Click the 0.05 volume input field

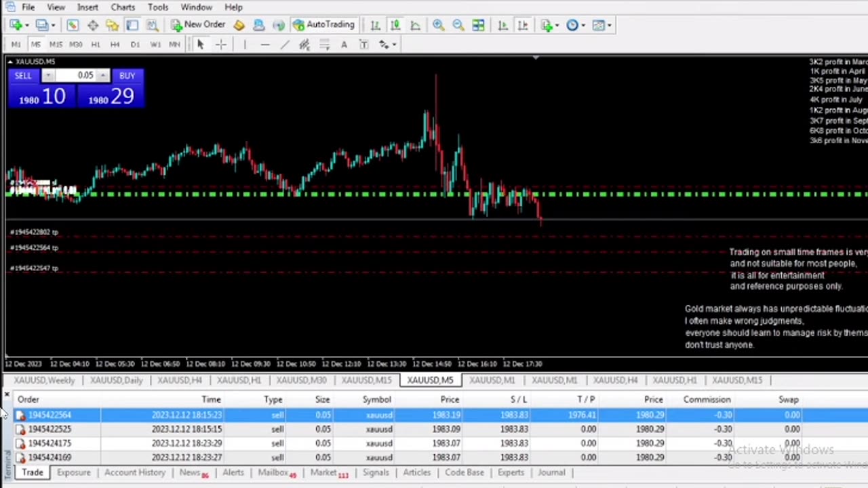pyautogui.click(x=75, y=75)
